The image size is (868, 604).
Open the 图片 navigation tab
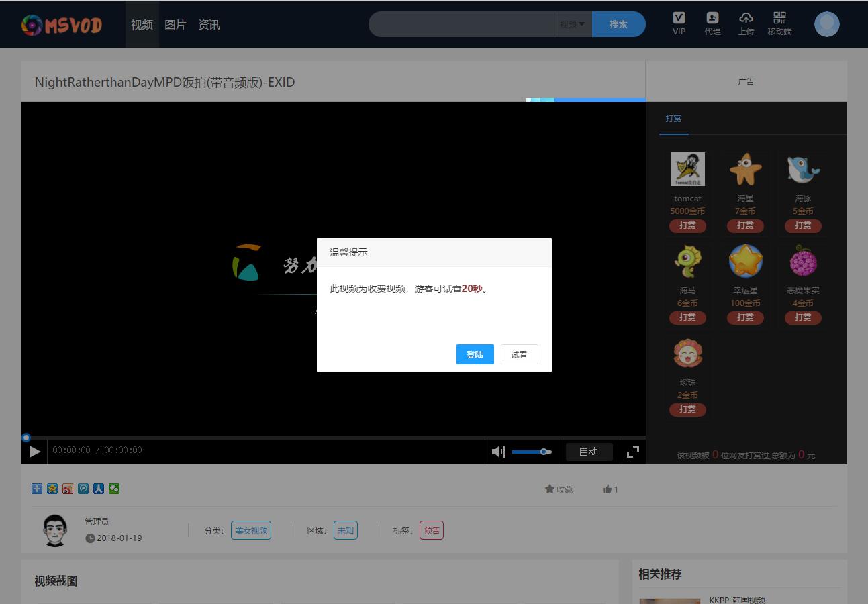[175, 25]
